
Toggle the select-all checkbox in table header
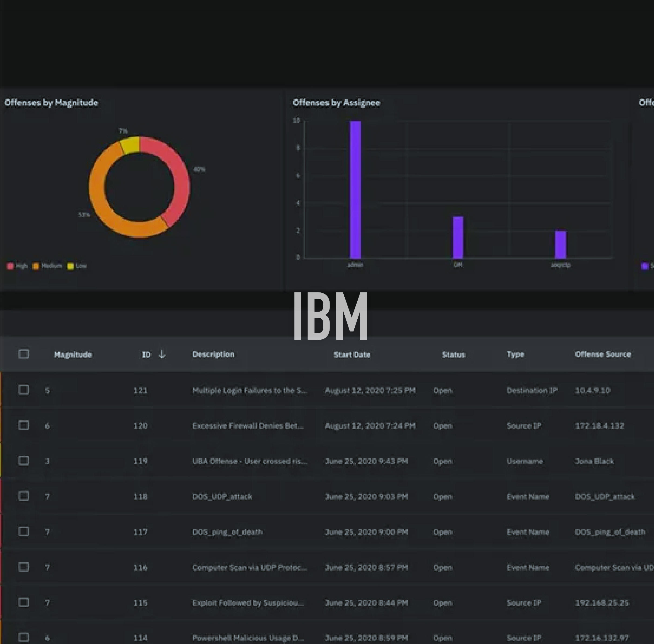point(24,354)
